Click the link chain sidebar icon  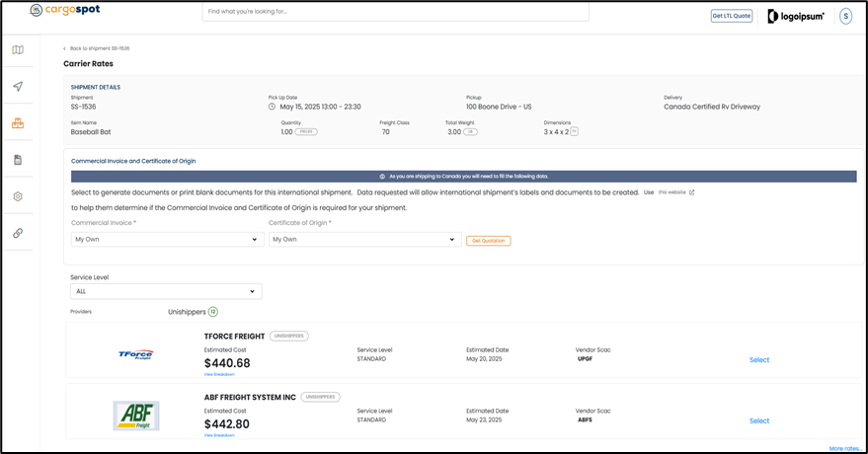point(18,233)
